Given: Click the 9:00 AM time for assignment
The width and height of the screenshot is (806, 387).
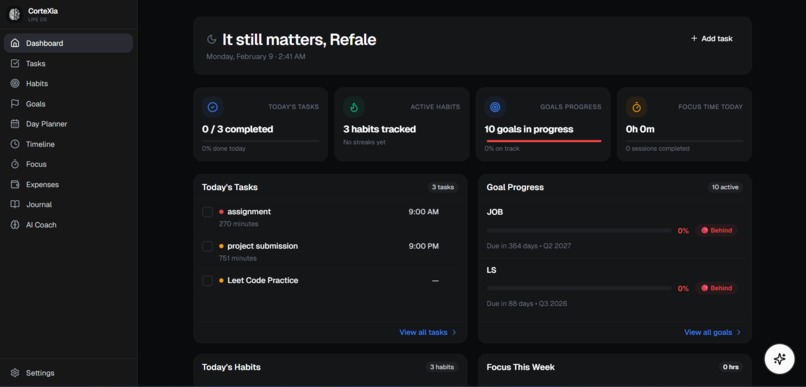Looking at the screenshot, I should (x=424, y=212).
